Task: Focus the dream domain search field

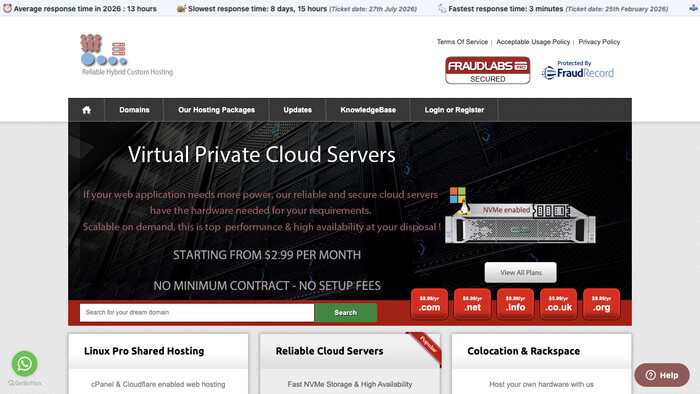Action: (197, 312)
